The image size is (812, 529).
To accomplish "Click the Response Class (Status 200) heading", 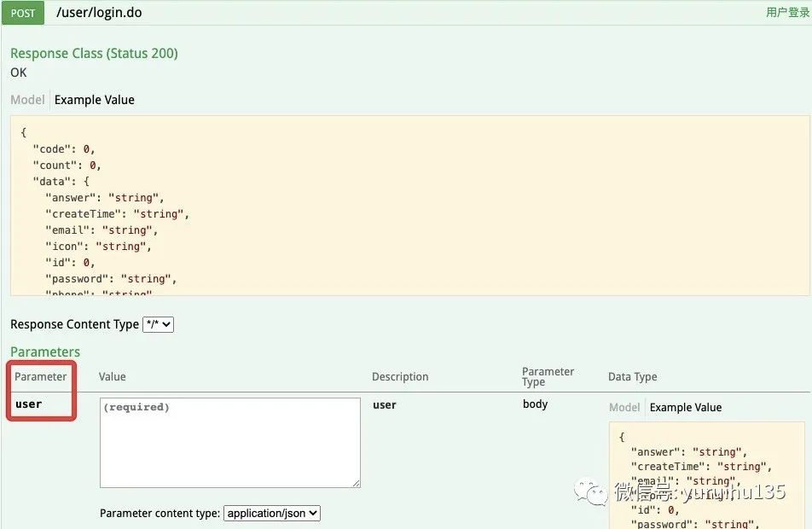I will tap(94, 54).
